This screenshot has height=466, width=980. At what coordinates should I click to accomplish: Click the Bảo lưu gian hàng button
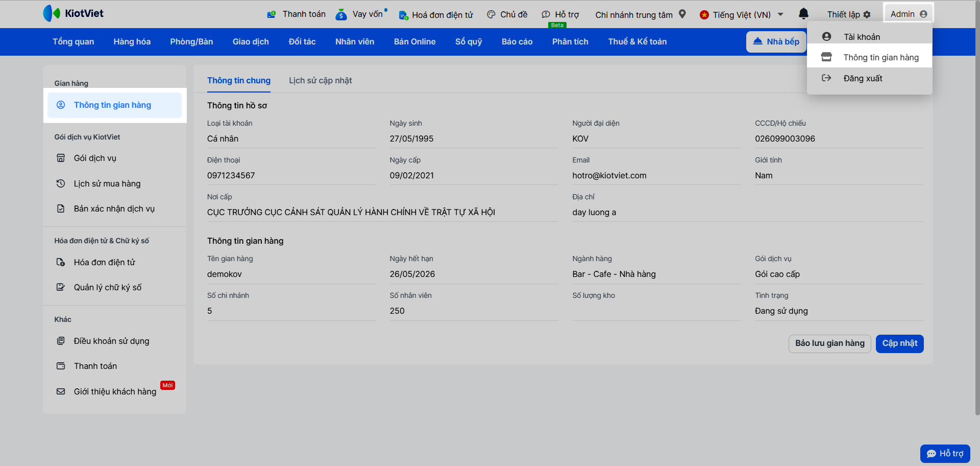click(830, 343)
